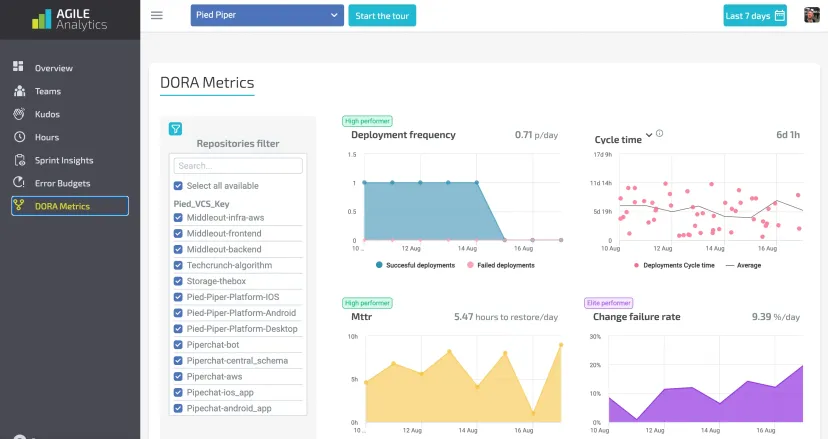Click the Kudos clapping hands icon
The image size is (828, 439).
19,114
